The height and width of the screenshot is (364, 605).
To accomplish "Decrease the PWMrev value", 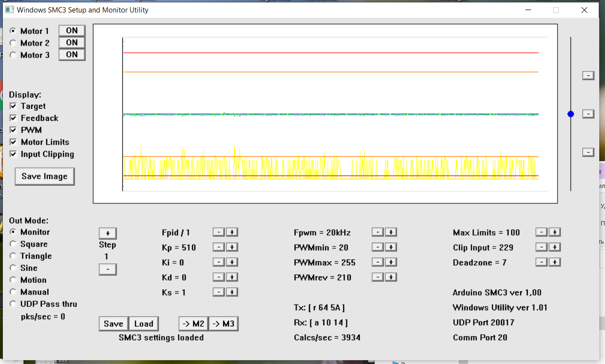I will pos(378,277).
